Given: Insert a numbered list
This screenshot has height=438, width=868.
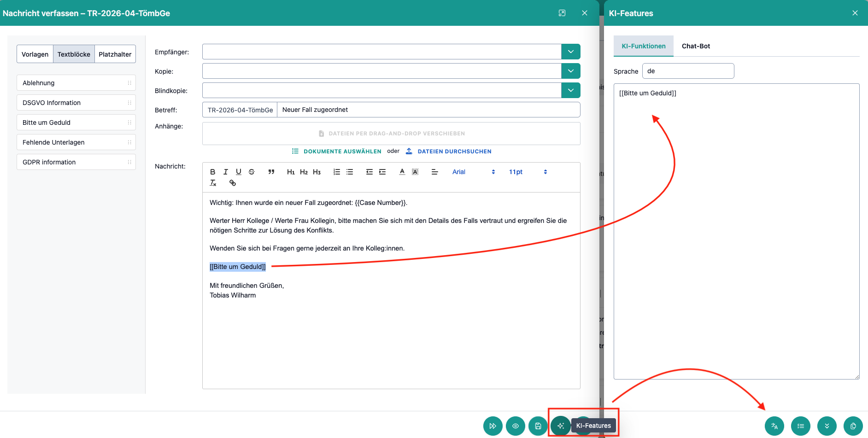Looking at the screenshot, I should pos(337,172).
